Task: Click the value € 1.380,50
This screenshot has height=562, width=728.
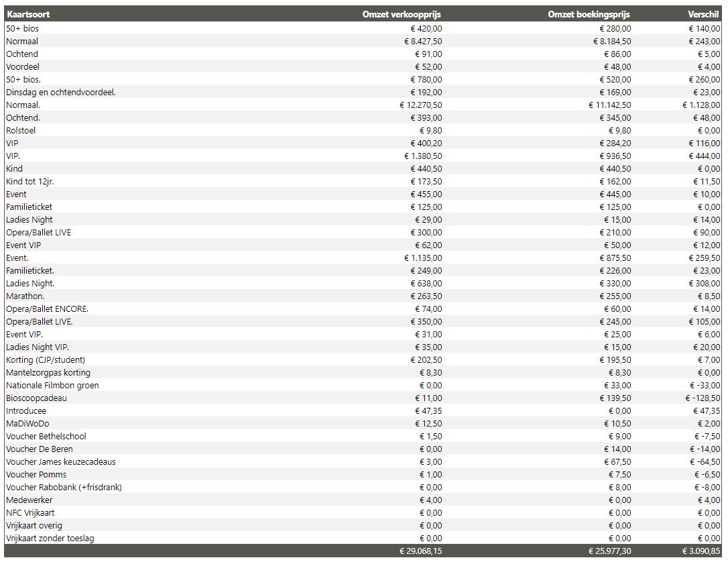Action: (x=423, y=156)
